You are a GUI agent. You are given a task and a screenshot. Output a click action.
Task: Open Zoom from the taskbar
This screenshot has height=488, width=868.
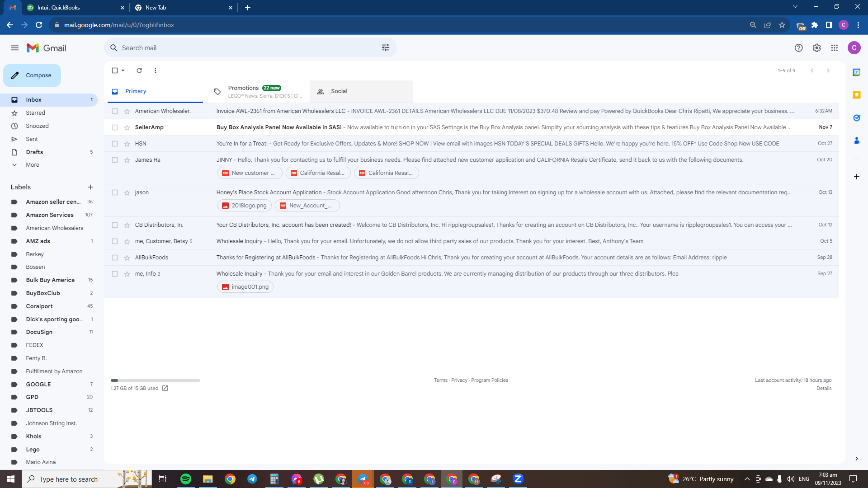(518, 479)
